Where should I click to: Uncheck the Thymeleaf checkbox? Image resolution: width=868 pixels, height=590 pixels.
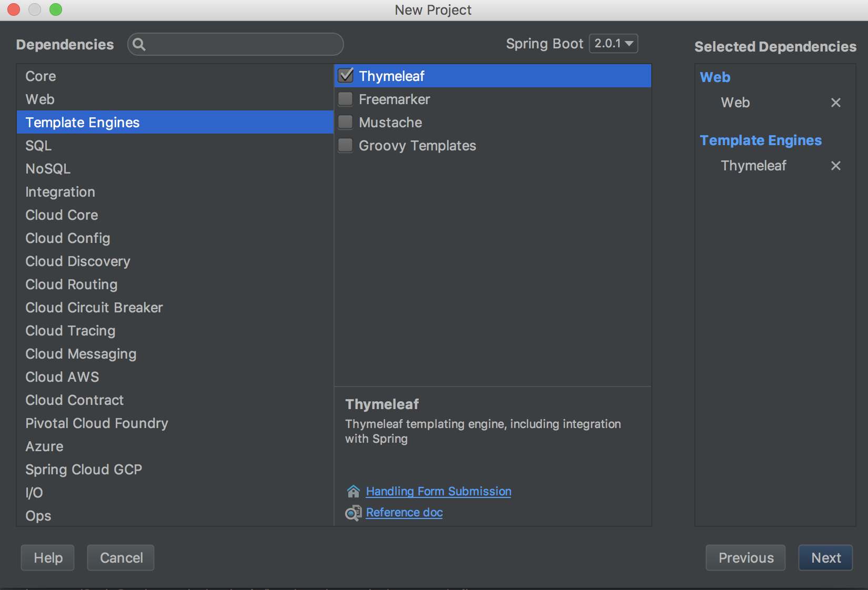[346, 76]
